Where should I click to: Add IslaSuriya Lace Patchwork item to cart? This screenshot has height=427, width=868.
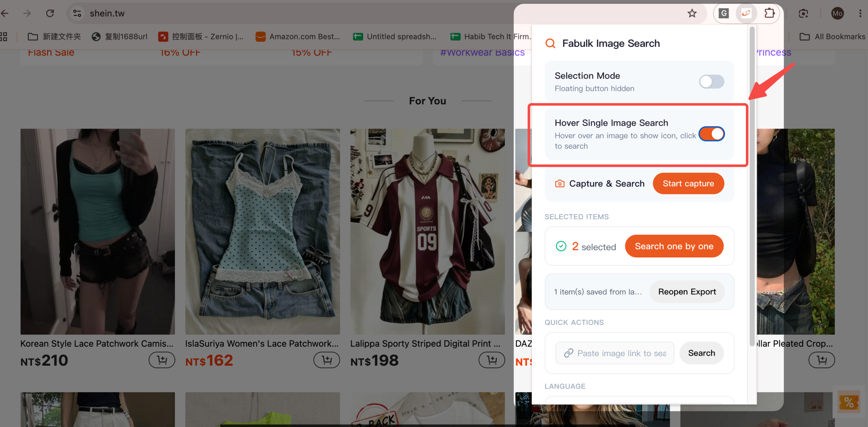click(x=327, y=360)
